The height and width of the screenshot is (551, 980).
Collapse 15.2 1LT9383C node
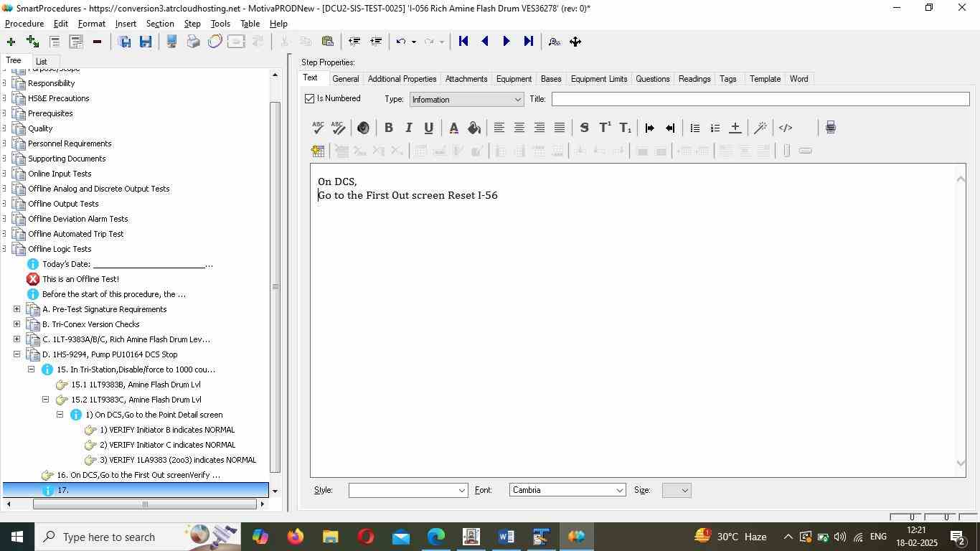pyautogui.click(x=46, y=400)
